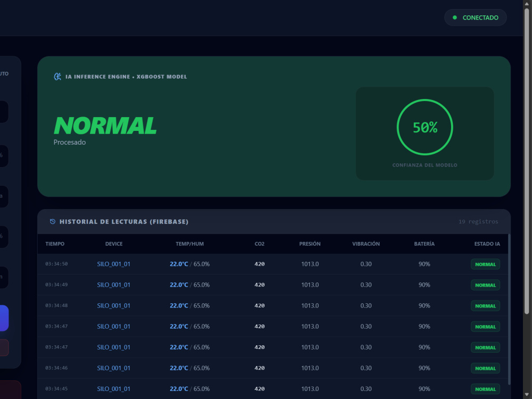The image size is (532, 399).
Task: Click the IA INFERENCE ENGINE XGBOOST MODEL title
Action: coord(126,77)
